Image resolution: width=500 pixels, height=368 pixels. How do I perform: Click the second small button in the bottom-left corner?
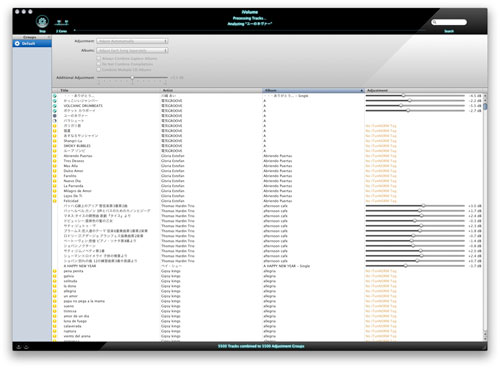(26, 347)
